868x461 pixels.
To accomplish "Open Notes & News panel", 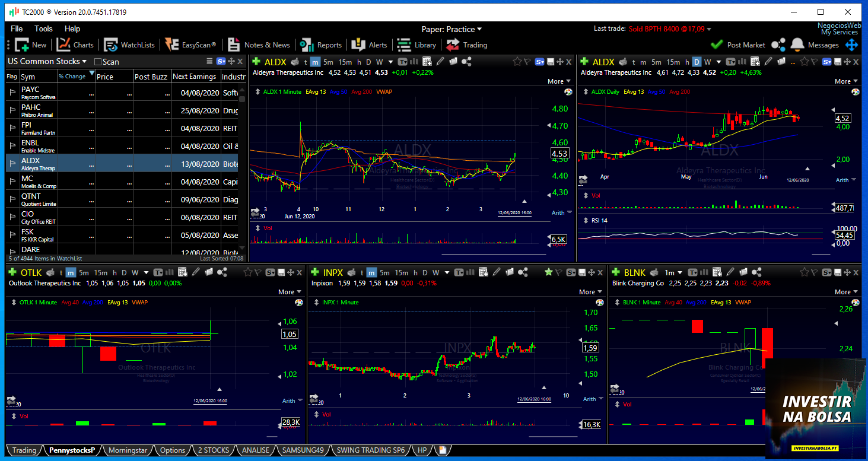I will coord(259,44).
